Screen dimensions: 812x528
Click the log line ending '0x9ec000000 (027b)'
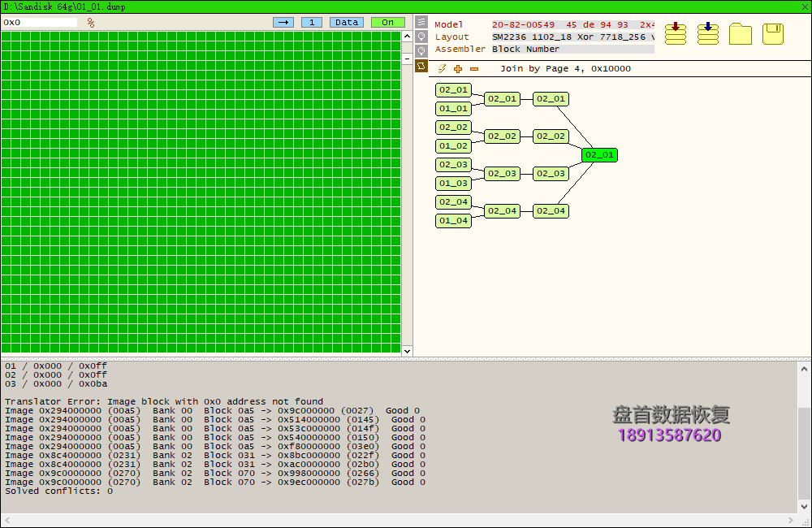pyautogui.click(x=215, y=482)
